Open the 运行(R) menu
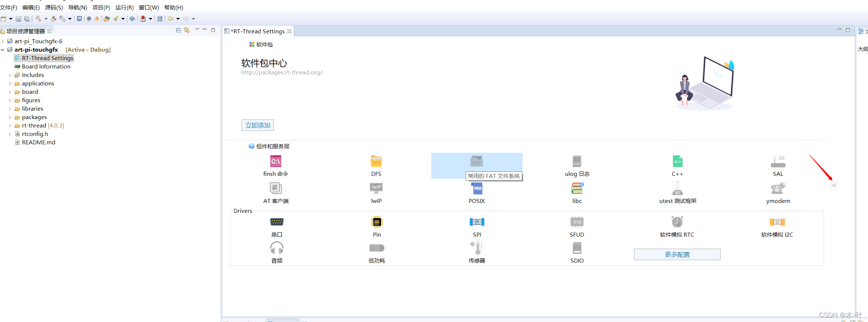Viewport: 868px width, 322px height. [x=125, y=7]
